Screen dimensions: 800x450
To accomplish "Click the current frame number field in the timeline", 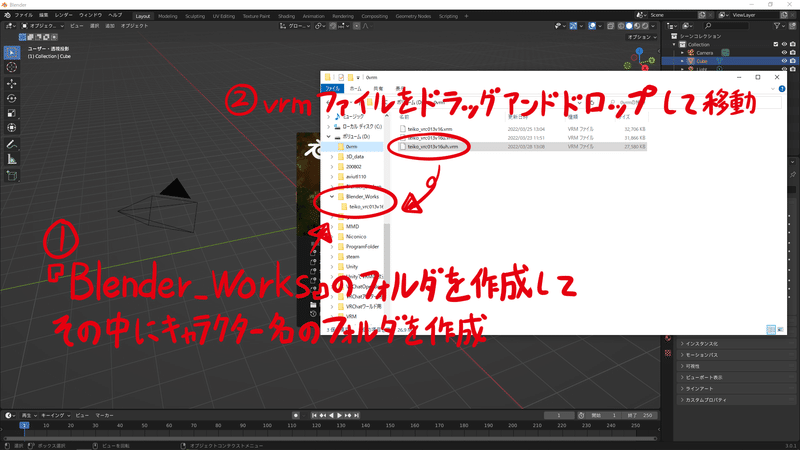I will (559, 415).
